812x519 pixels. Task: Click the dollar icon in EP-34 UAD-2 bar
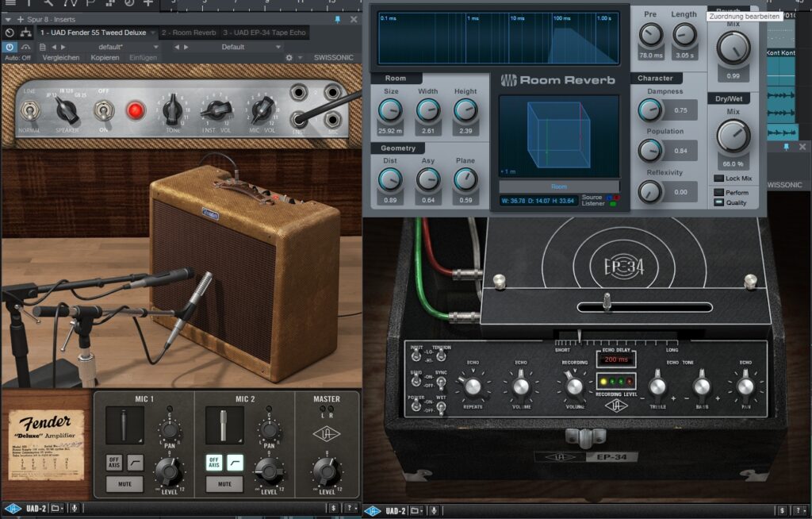click(x=782, y=511)
